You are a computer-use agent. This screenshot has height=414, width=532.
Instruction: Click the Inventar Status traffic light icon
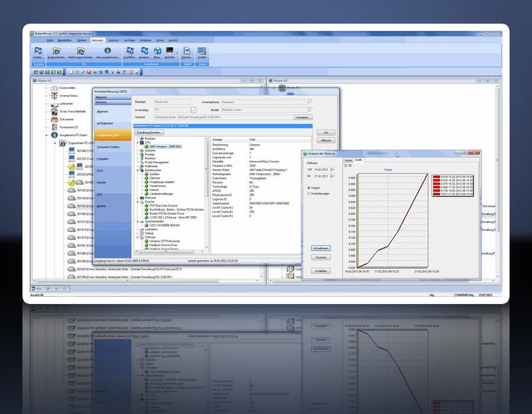point(54,96)
